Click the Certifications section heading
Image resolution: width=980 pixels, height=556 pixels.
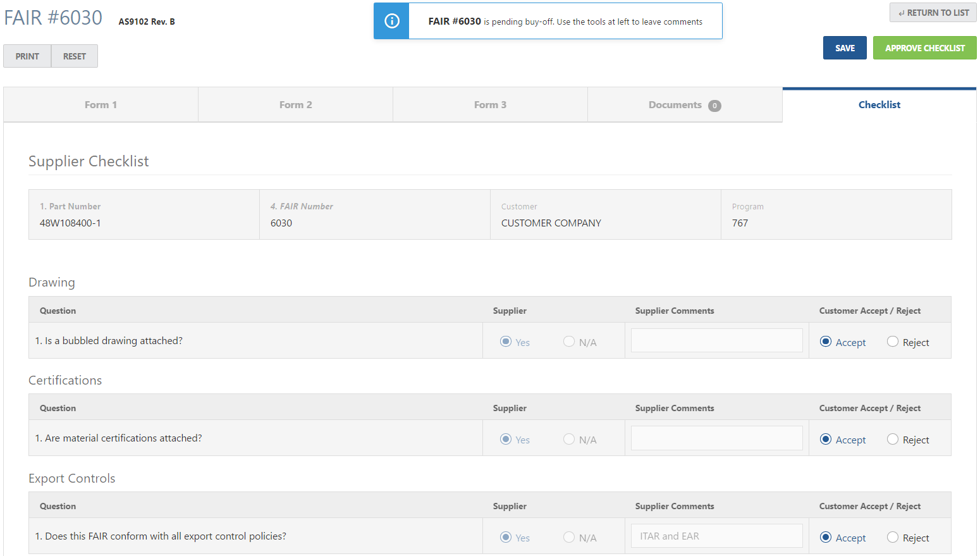coord(65,380)
